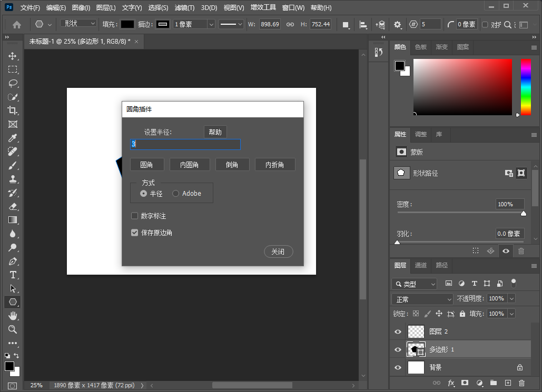Switch to 通道 tab
Image resolution: width=542 pixels, height=392 pixels.
(x=421, y=265)
